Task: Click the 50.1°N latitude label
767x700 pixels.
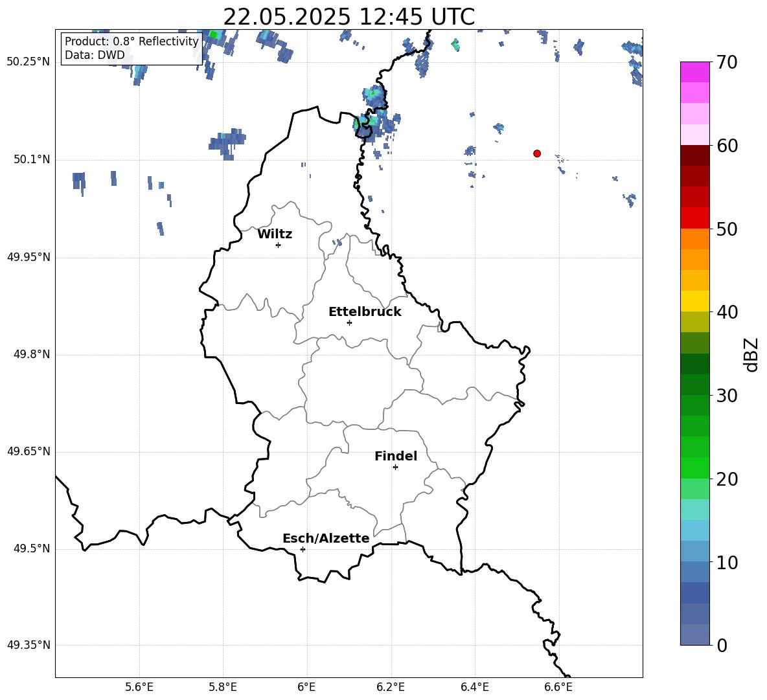Action: click(x=32, y=159)
